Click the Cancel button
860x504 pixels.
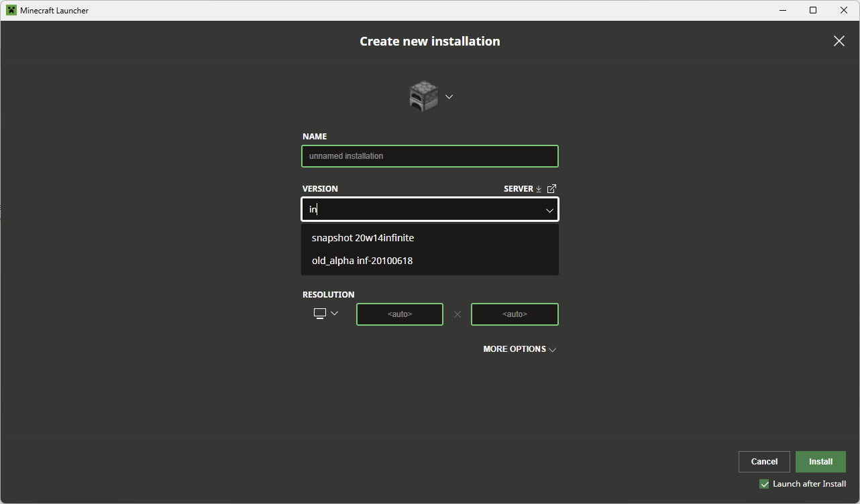click(764, 462)
